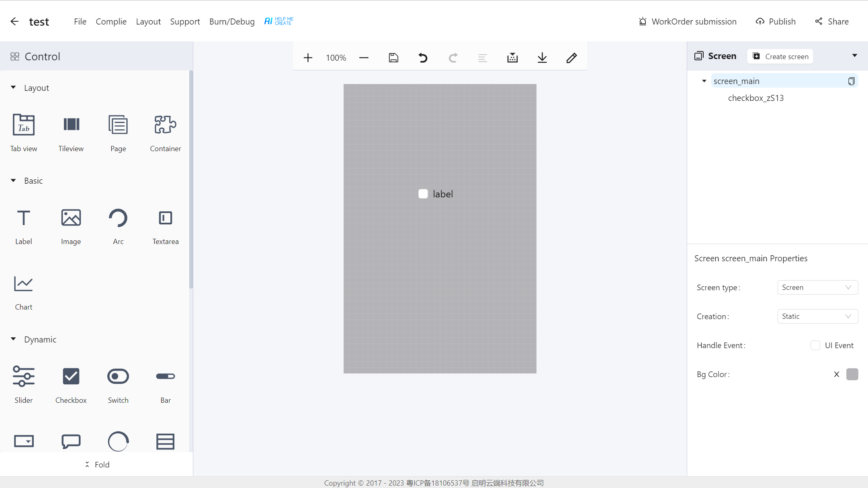
Task: Collapse the Layout section
Action: point(13,87)
